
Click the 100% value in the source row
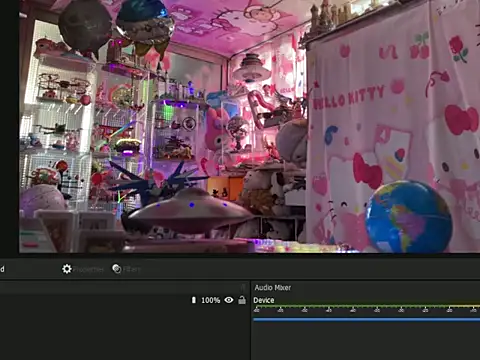[211, 300]
